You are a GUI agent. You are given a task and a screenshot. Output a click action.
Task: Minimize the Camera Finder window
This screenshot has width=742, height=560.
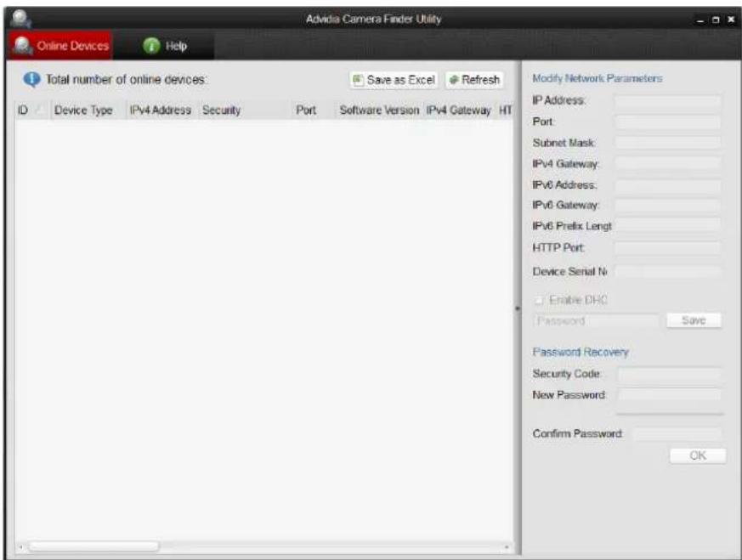pos(700,20)
